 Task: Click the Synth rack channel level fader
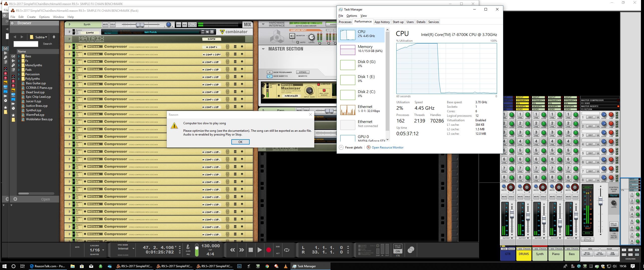click(140, 24)
